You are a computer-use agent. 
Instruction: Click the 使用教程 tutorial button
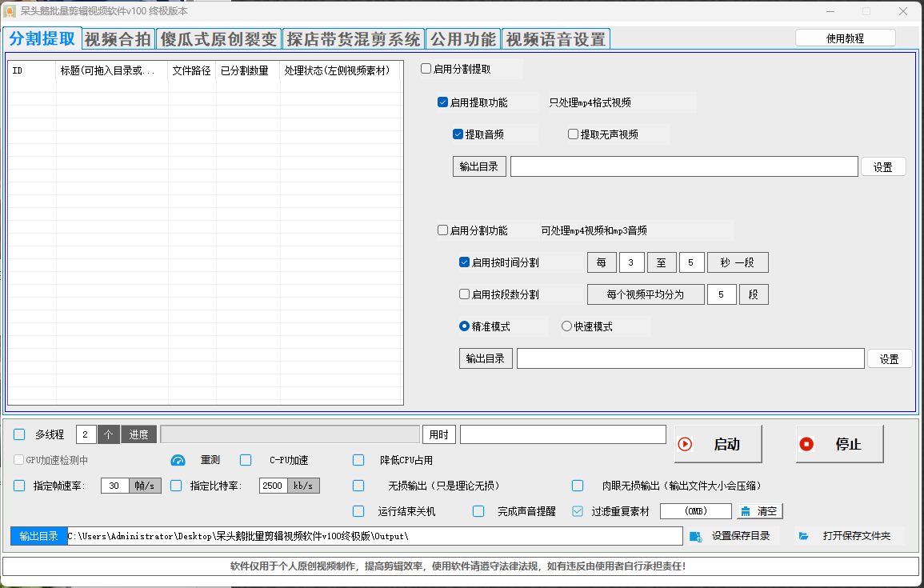coord(845,38)
